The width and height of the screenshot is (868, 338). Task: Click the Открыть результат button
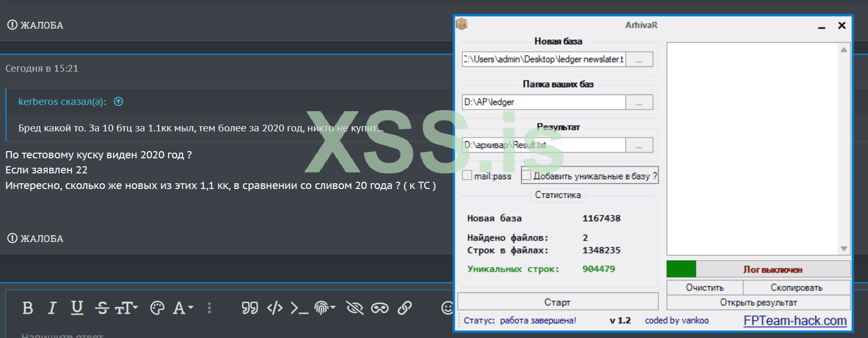click(759, 302)
